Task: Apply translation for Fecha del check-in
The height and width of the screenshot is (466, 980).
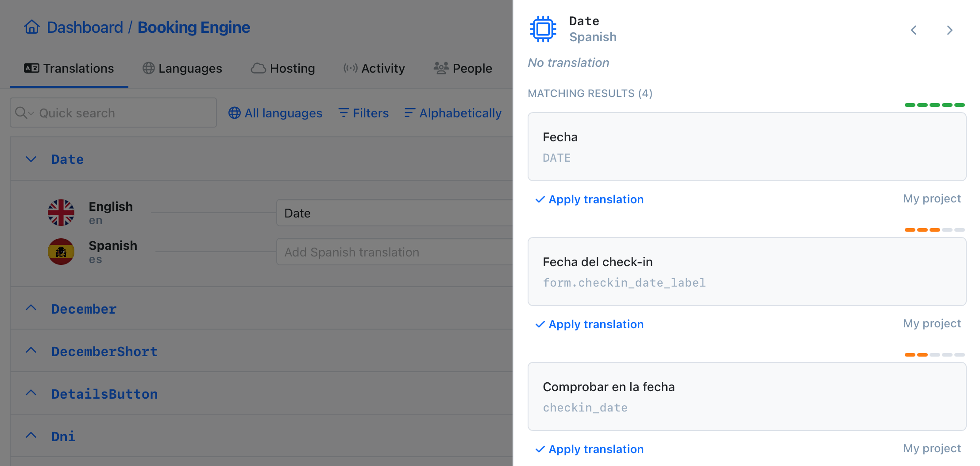Action: point(590,324)
